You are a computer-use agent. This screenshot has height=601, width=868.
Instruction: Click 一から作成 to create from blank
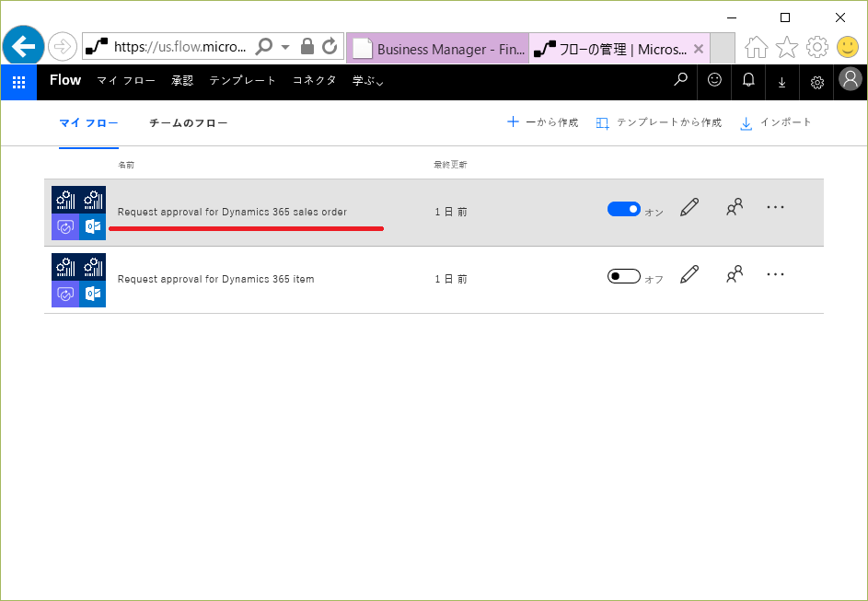click(543, 122)
